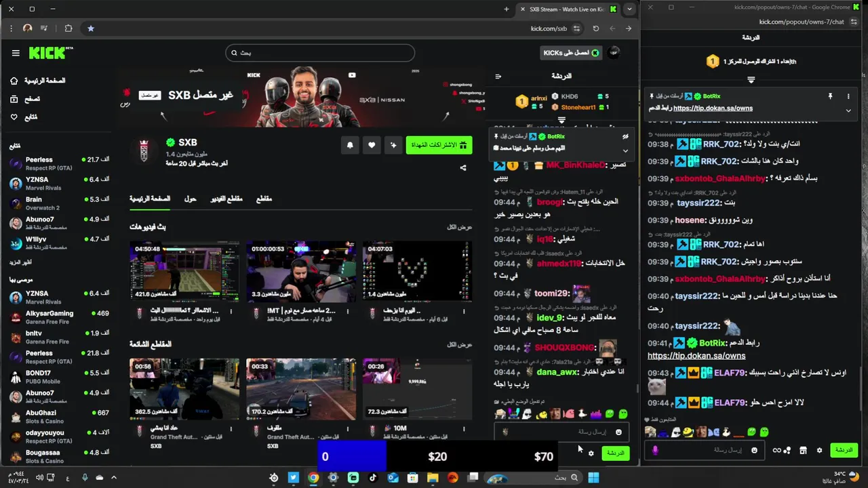Follow SXB with the heart button
This screenshot has width=868, height=488.
point(372,145)
